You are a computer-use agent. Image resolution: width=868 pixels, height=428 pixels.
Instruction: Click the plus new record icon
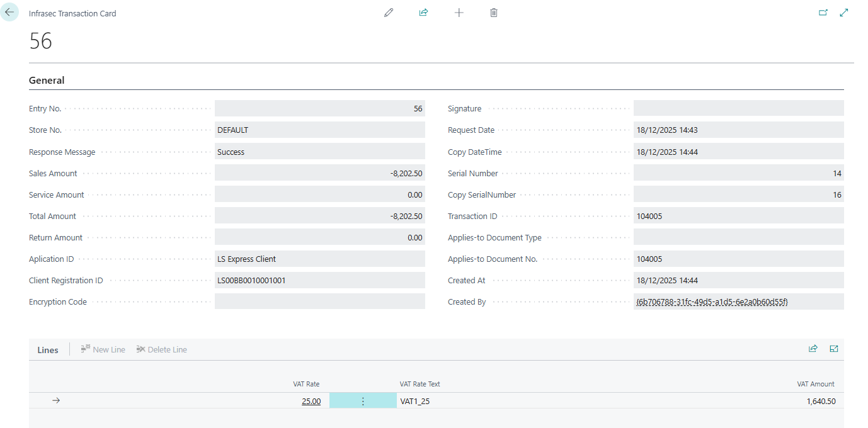click(459, 13)
